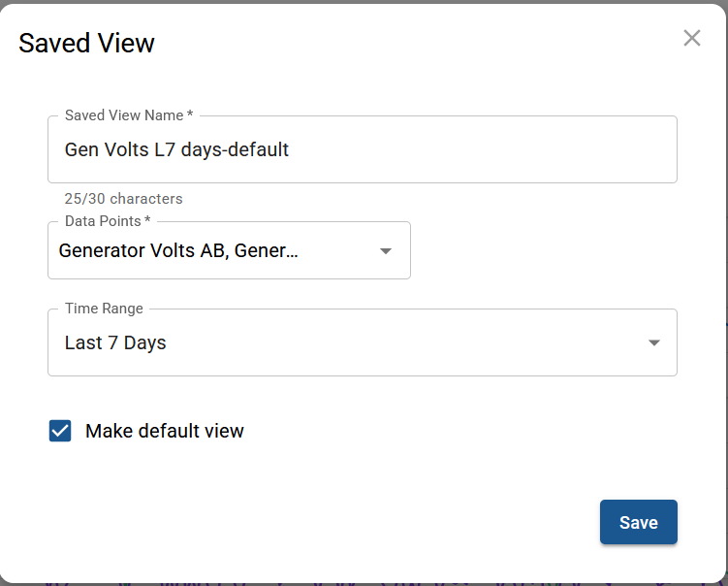Toggle the blue checkmark box
728x586 pixels.
click(60, 431)
